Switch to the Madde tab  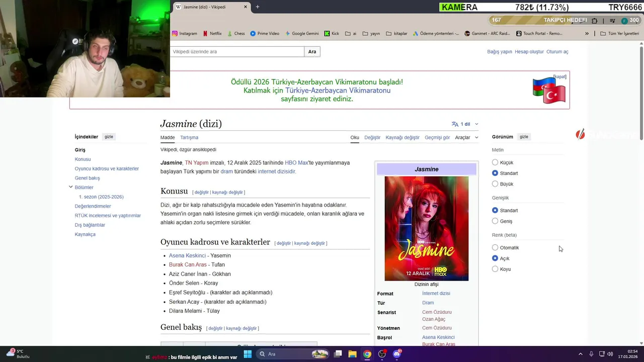(x=168, y=137)
